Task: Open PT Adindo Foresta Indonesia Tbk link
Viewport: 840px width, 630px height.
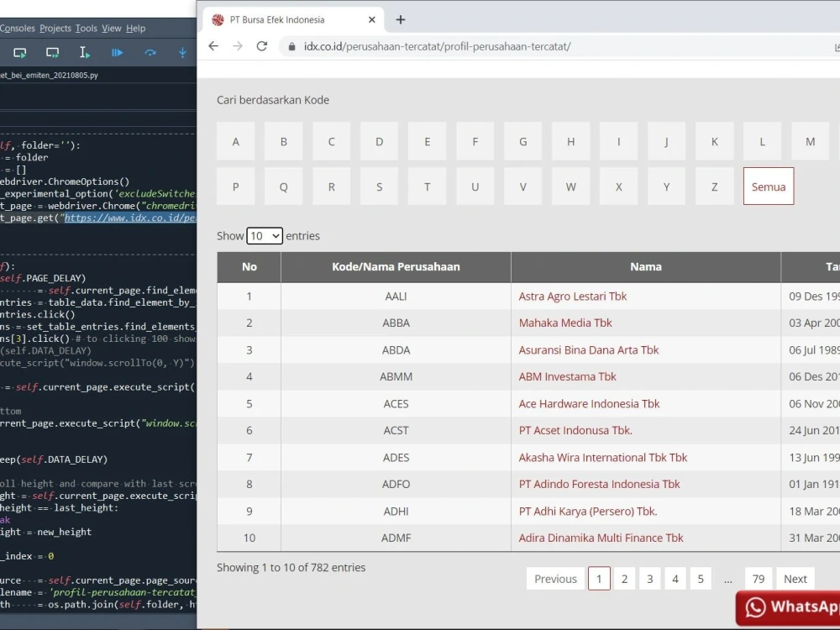Action: click(599, 485)
